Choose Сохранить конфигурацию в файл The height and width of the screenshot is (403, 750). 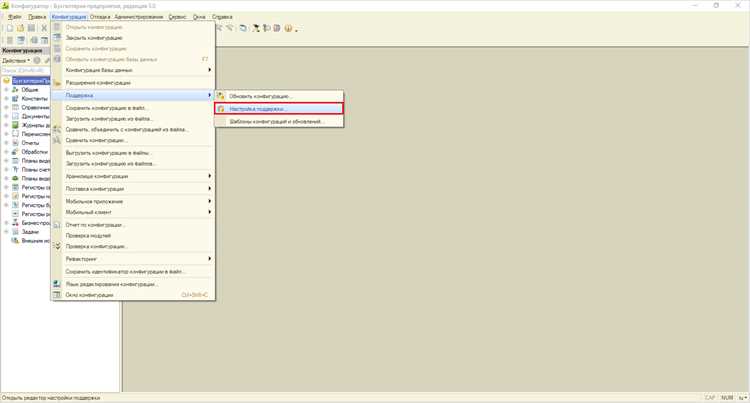click(x=133, y=108)
